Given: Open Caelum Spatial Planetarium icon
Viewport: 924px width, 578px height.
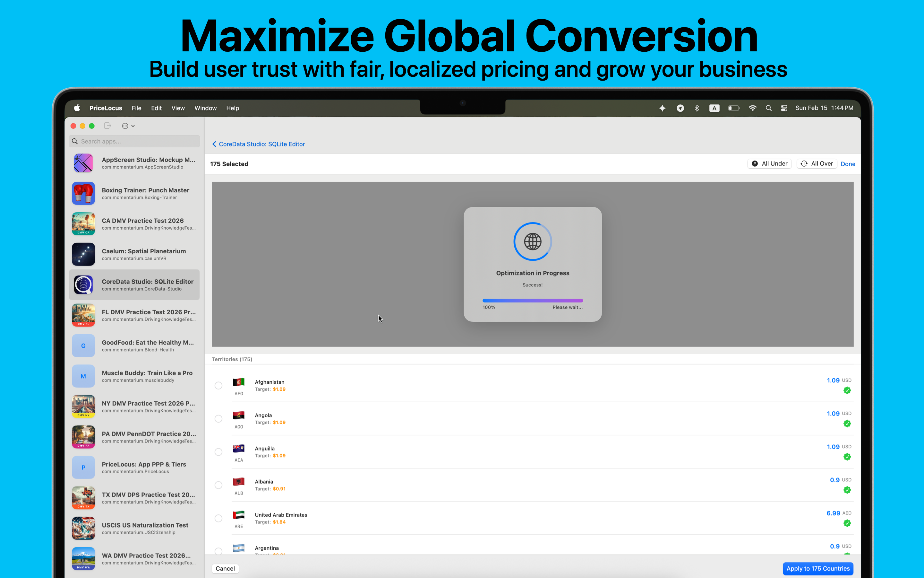Looking at the screenshot, I should point(83,254).
